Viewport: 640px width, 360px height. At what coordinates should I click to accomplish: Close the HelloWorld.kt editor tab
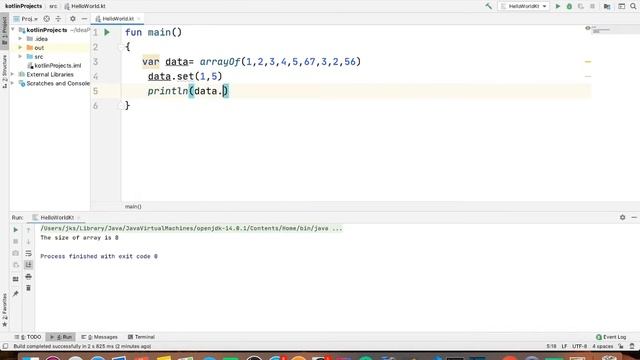pyautogui.click(x=139, y=19)
